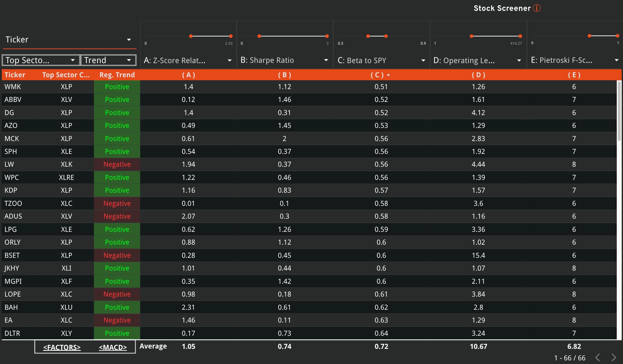Screen dimensions: 623x364
Task: Click the Pietroski F-Score slider right handle
Action: (618, 36)
